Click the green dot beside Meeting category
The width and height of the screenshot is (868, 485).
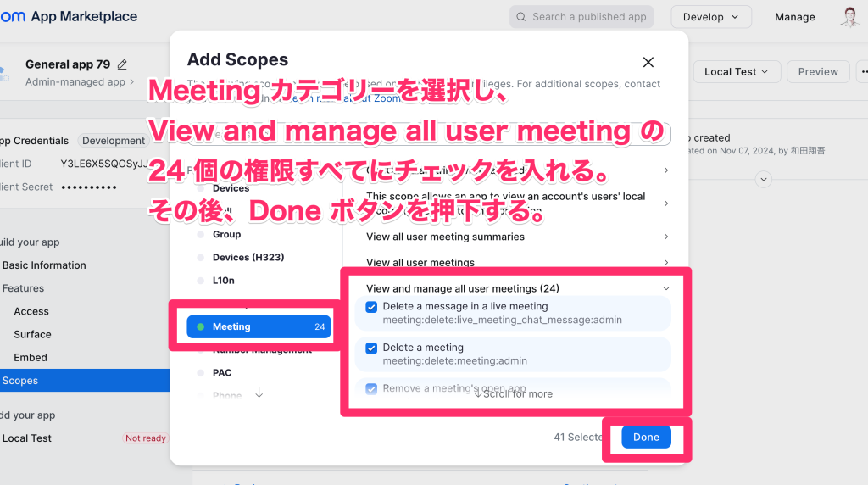coord(201,326)
